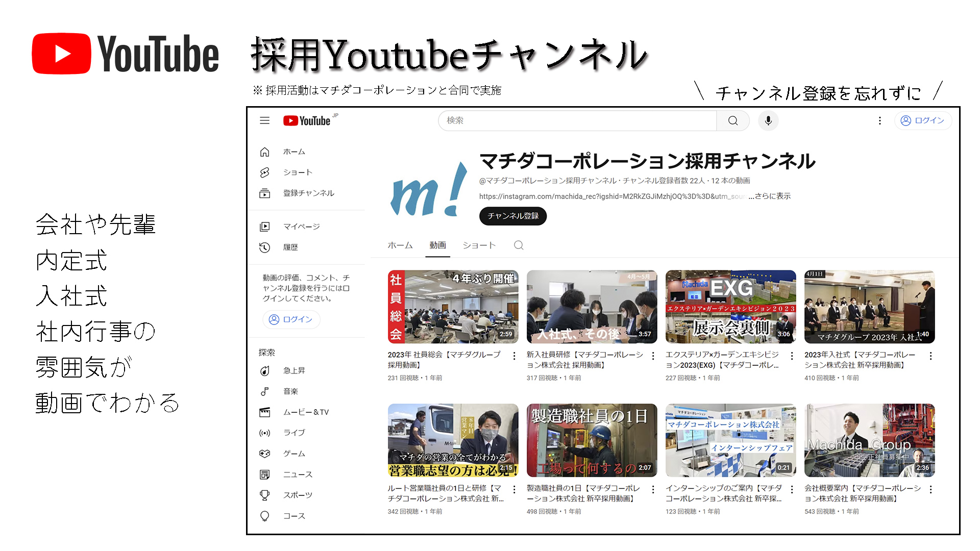980x551 pixels.
Task: Play the 入社式、その後 3:57 thumbnail
Action: click(x=592, y=307)
